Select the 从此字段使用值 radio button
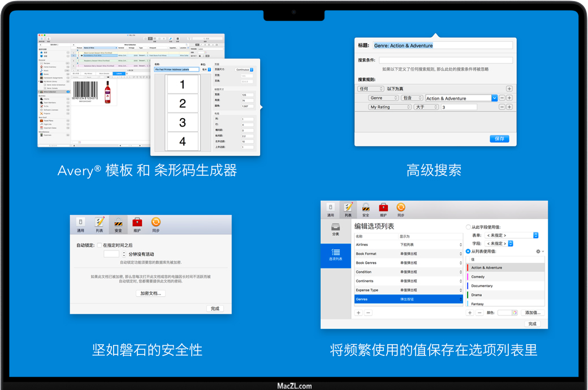The width and height of the screenshot is (588, 390). (x=468, y=227)
